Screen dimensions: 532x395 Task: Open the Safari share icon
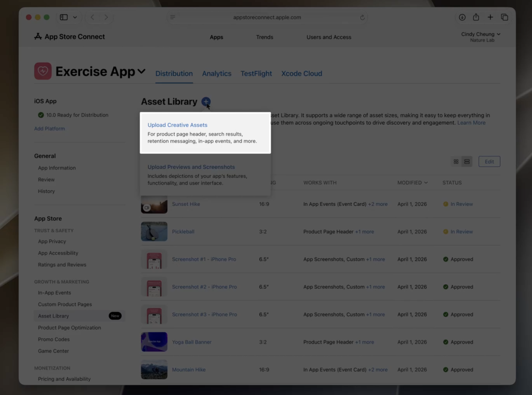[476, 17]
